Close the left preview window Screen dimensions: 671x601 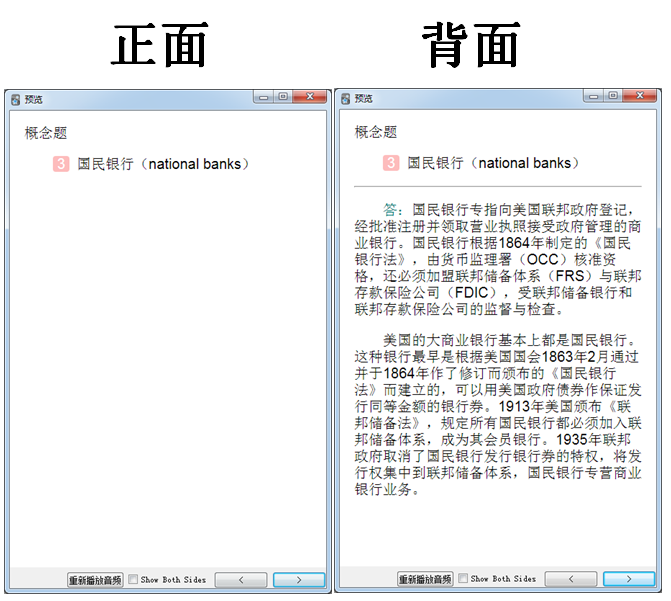click(x=310, y=97)
